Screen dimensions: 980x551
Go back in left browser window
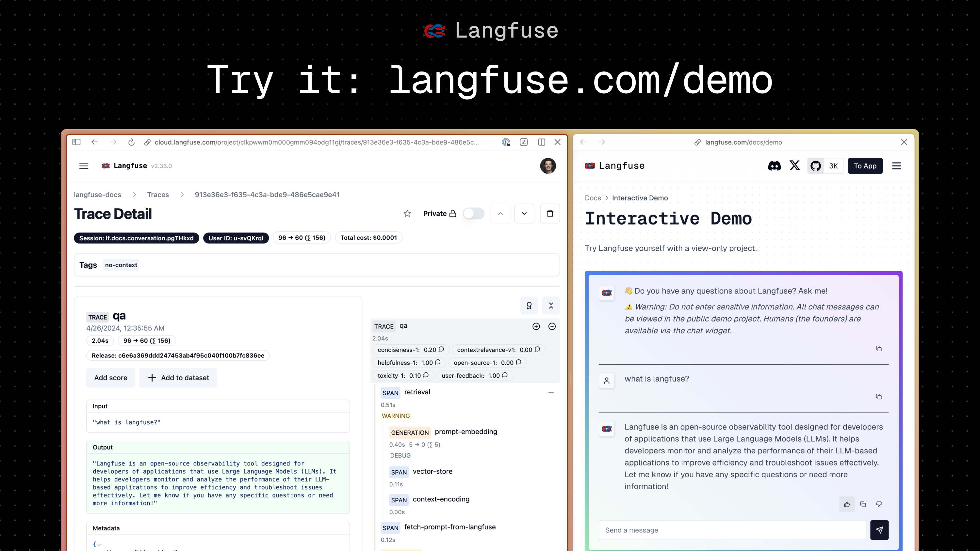pos(95,142)
